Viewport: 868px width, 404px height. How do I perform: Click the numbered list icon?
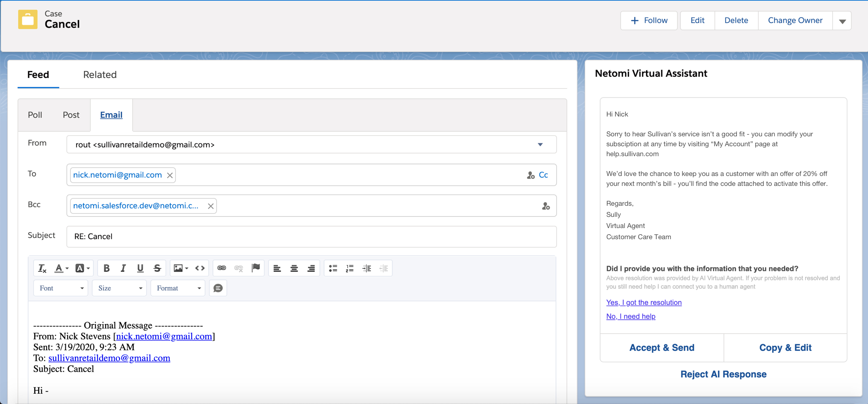[x=350, y=269]
